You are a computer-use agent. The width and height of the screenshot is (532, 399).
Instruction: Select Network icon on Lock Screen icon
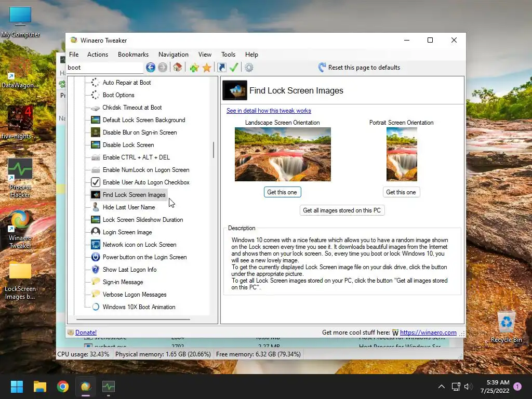(96, 245)
